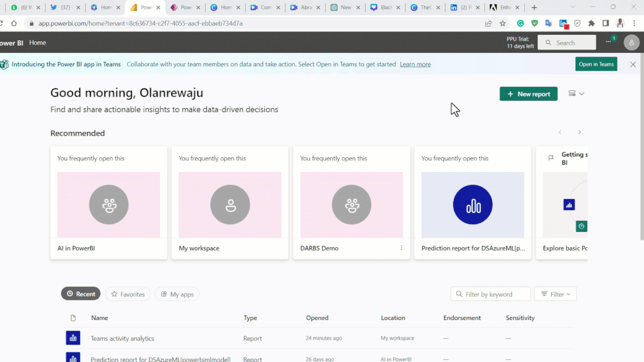Open the Chrome profile avatar
This screenshot has height=362, width=644.
(620, 23)
